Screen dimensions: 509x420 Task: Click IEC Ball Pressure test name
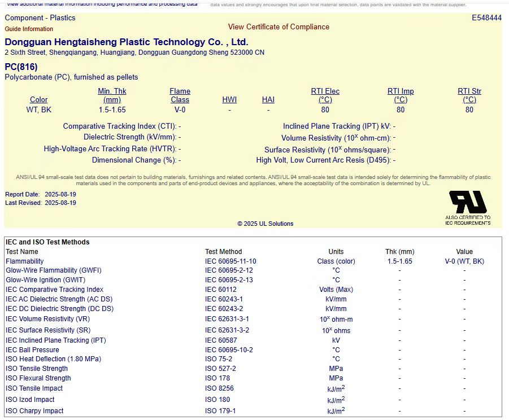(32, 349)
